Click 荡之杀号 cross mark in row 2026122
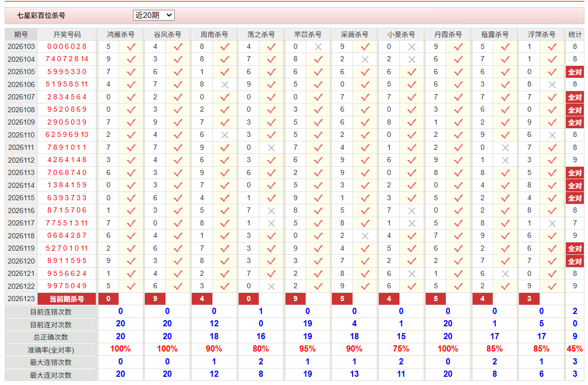Screen dimensions: 588x385 [272, 287]
